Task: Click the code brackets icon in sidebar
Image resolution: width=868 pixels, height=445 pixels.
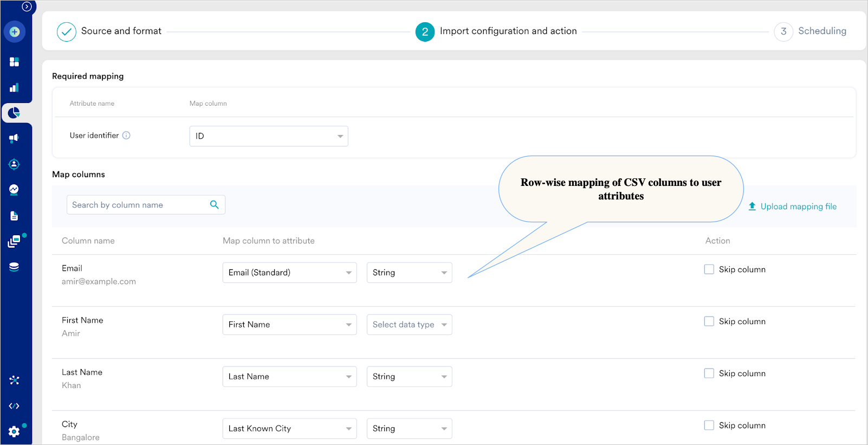Action: pyautogui.click(x=15, y=406)
